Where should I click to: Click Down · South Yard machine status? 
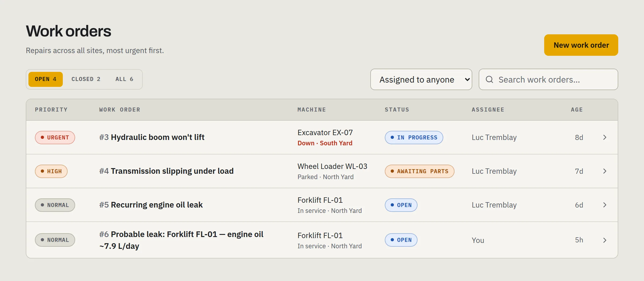[x=325, y=143]
